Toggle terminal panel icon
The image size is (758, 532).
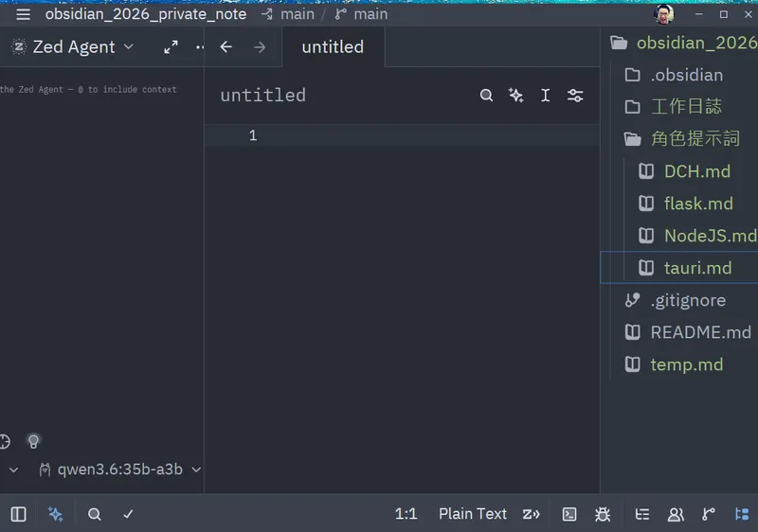click(569, 514)
